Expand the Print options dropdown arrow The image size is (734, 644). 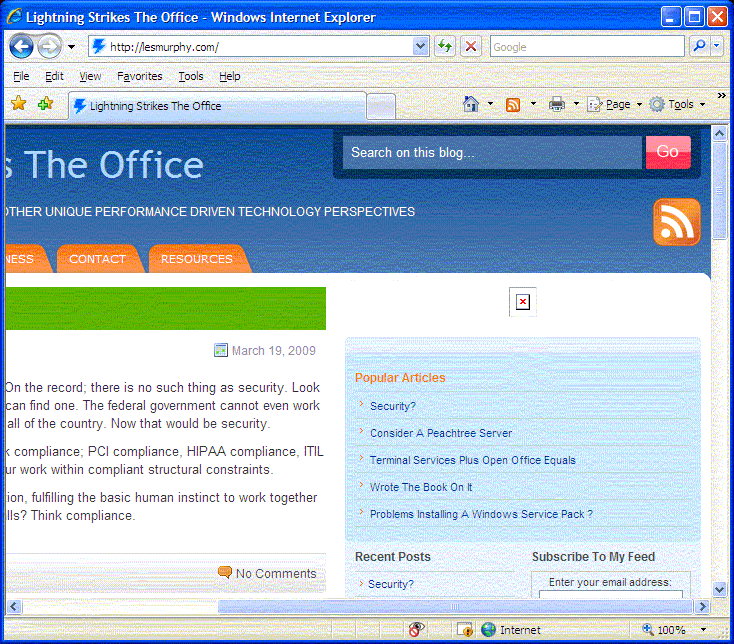[x=576, y=104]
